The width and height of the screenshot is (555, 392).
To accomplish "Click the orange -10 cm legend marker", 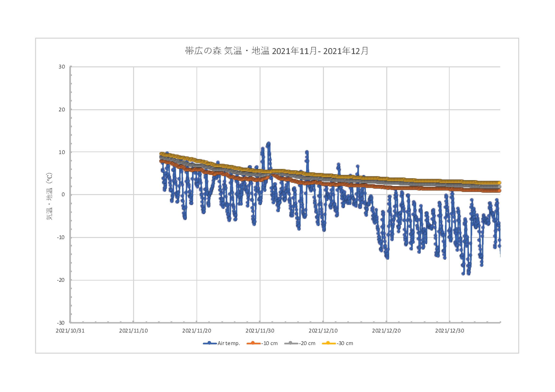I will coord(253,343).
